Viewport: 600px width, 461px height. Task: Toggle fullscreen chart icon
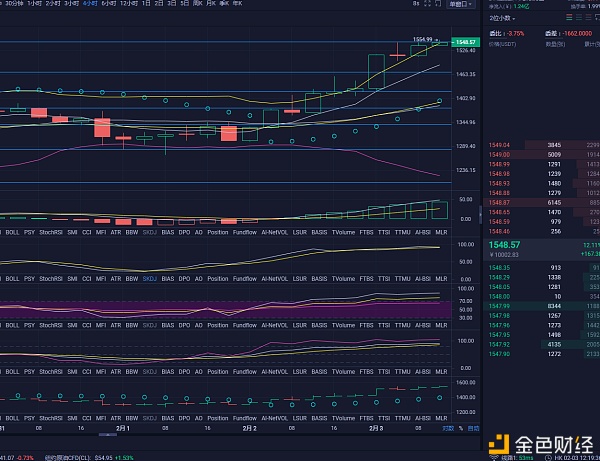427,3
